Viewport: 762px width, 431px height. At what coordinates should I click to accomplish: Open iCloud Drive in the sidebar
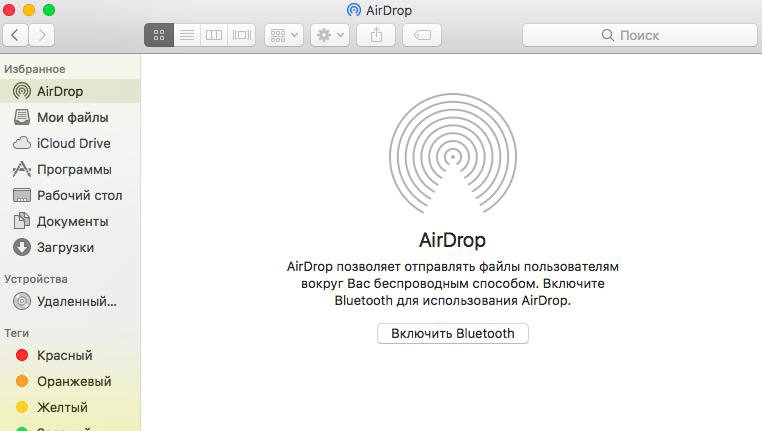[x=70, y=143]
